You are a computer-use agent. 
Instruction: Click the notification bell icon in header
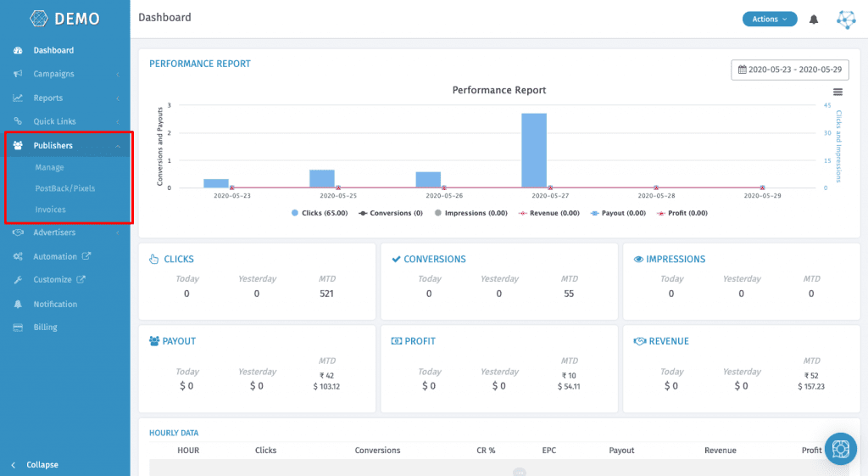click(814, 20)
